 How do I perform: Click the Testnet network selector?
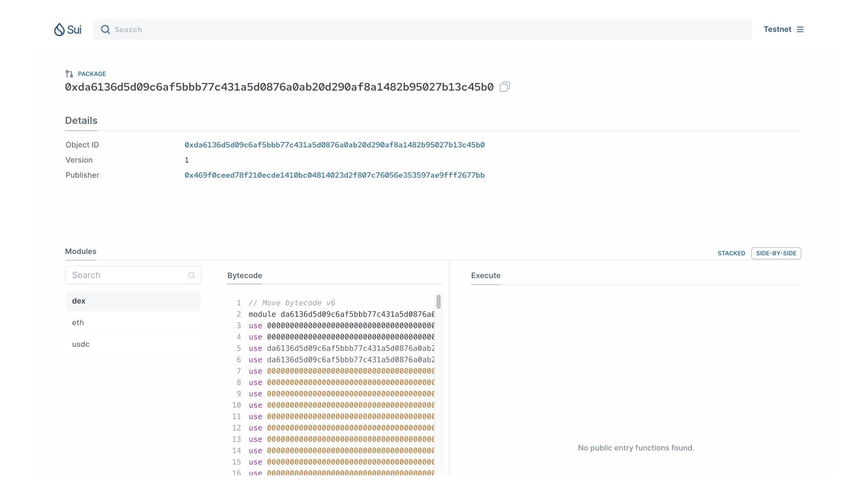[x=783, y=29]
